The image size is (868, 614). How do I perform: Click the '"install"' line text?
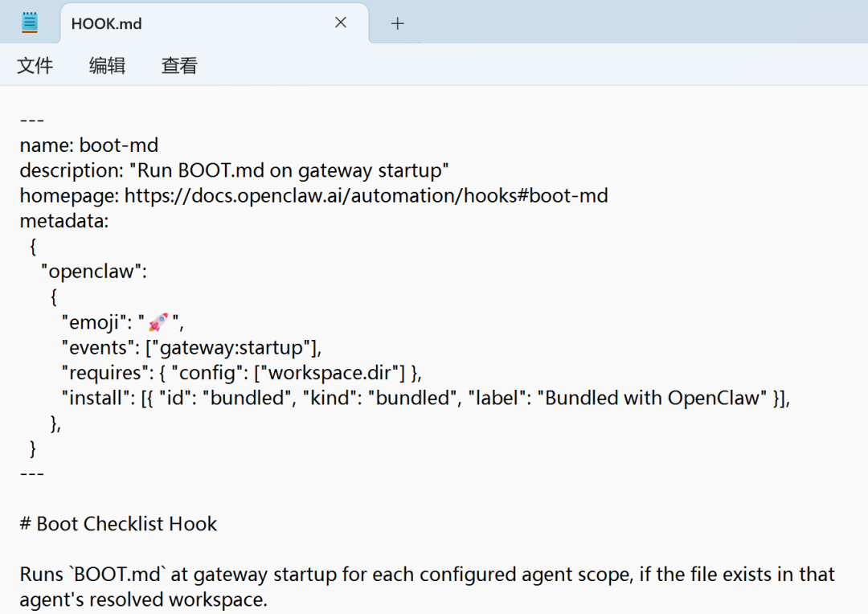coord(426,398)
